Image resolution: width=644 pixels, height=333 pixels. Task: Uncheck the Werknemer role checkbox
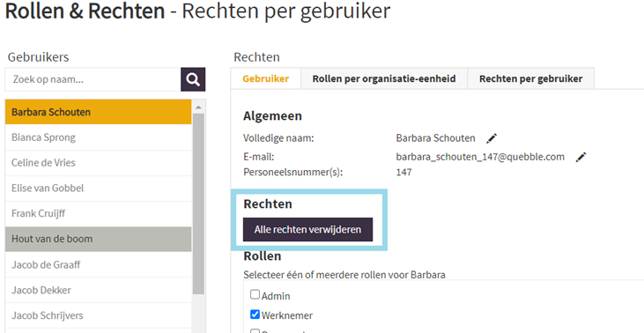click(x=255, y=314)
